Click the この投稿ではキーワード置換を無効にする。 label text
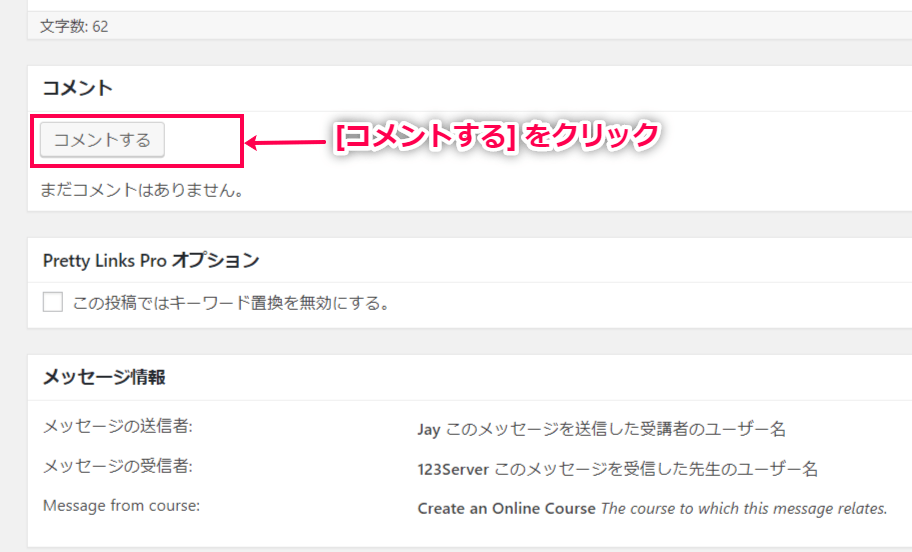 pos(231,303)
